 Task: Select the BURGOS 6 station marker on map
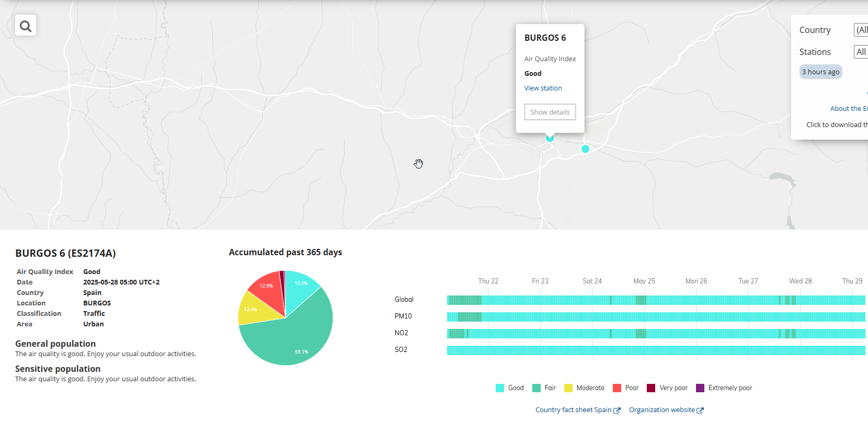[550, 139]
